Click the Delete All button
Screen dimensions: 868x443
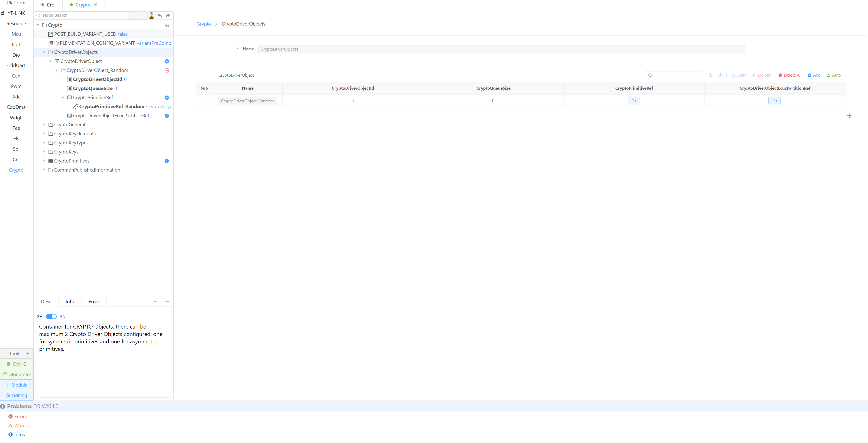tap(790, 75)
